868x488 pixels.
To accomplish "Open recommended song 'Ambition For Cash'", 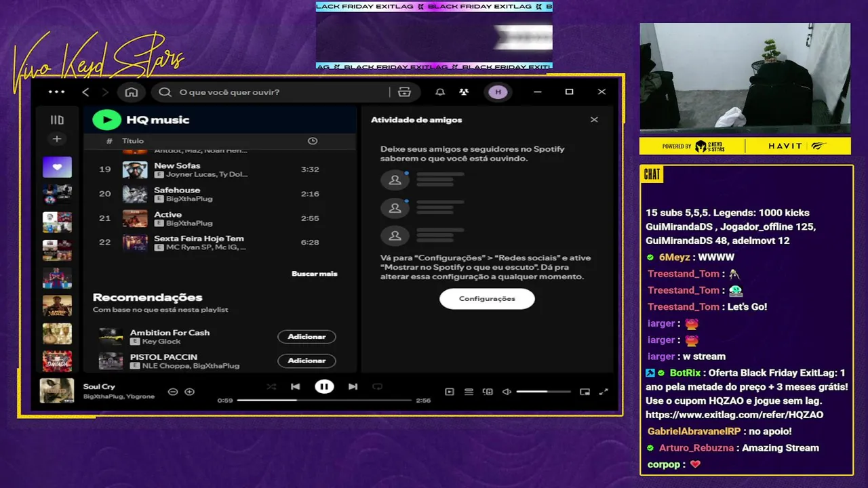I will tap(170, 333).
